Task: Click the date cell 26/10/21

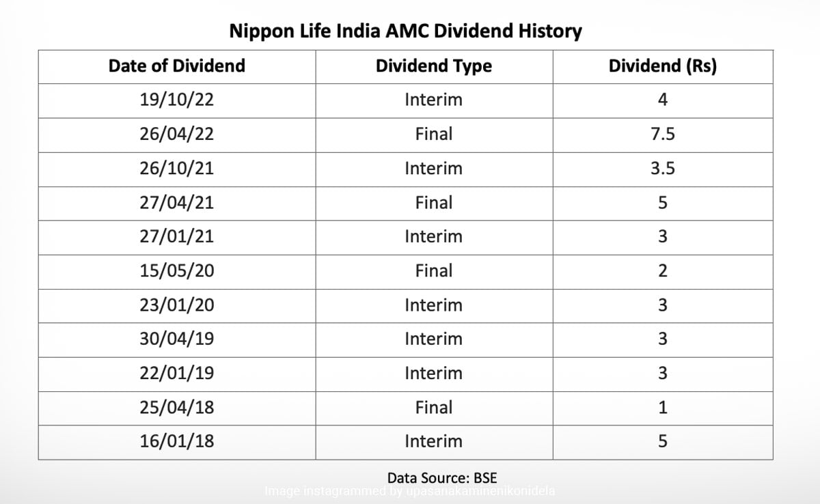Action: pos(176,168)
